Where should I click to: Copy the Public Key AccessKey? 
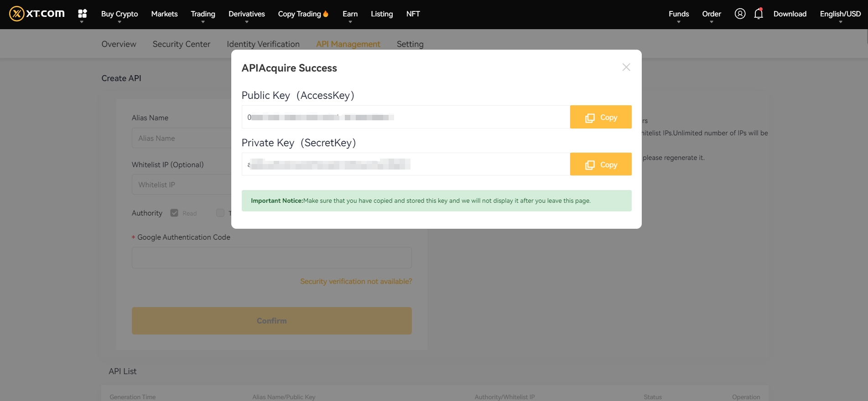pos(600,117)
